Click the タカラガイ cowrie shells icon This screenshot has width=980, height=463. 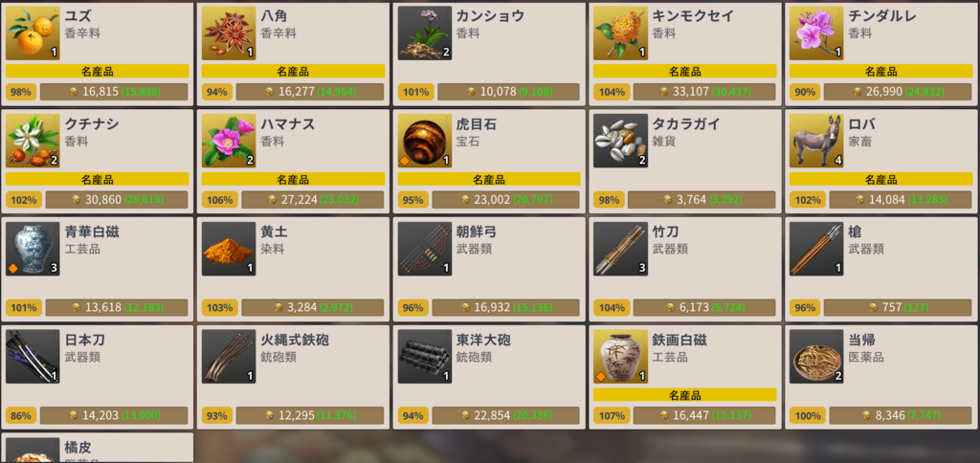(620, 141)
